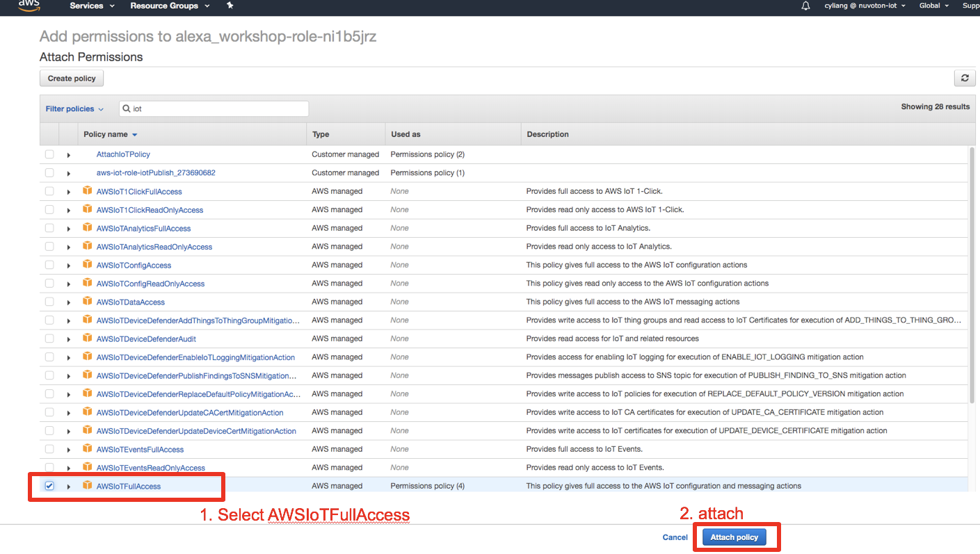This screenshot has height=554, width=980.
Task: Open the Global region dropdown
Action: 933,6
